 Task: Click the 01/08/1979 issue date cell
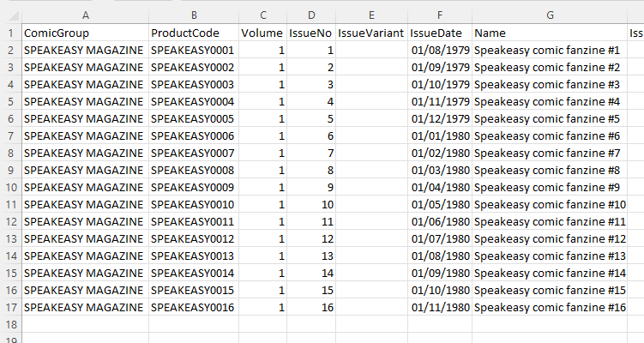(x=439, y=51)
